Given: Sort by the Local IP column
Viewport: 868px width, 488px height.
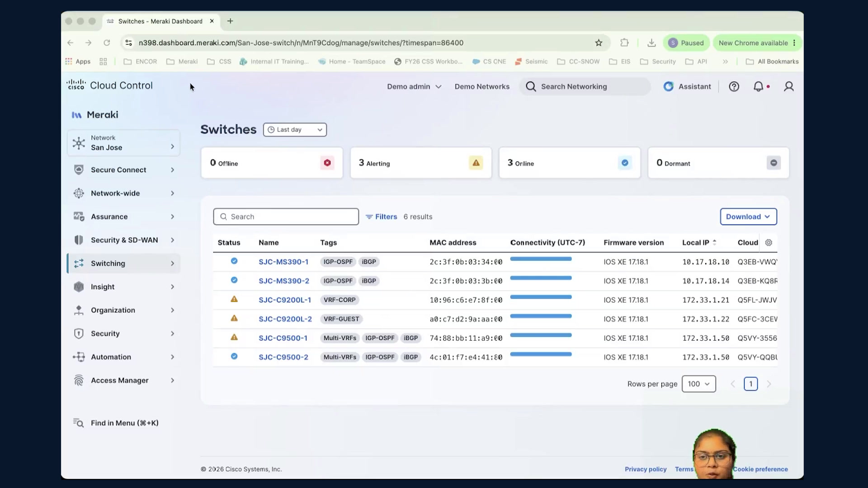Looking at the screenshot, I should 699,243.
